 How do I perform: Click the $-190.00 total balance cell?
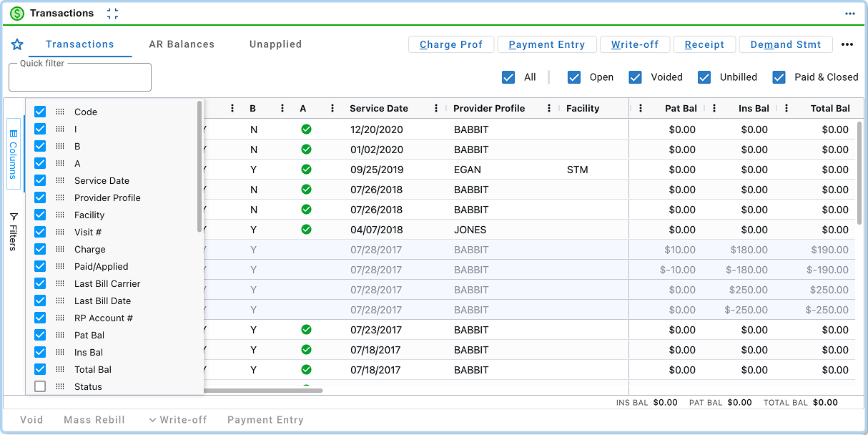click(827, 270)
